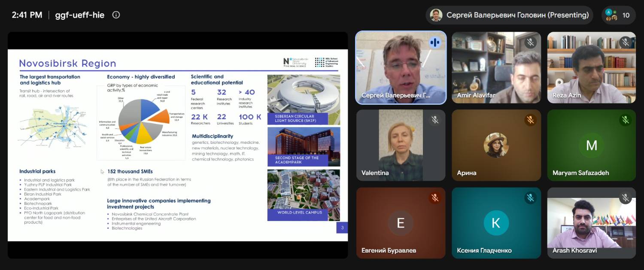Screen dimensions: 644x270
Task: Click the stacked participant avatars beside count 10
Action: coord(611,15)
